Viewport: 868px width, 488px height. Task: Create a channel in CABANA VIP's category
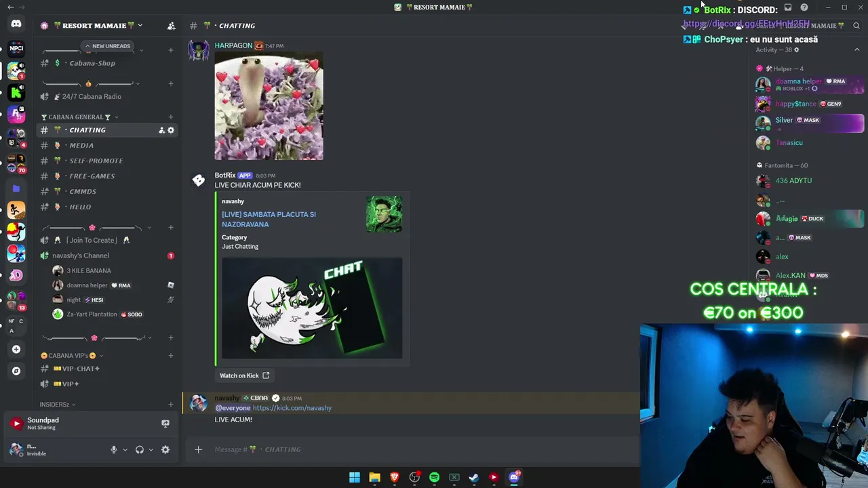pos(170,356)
